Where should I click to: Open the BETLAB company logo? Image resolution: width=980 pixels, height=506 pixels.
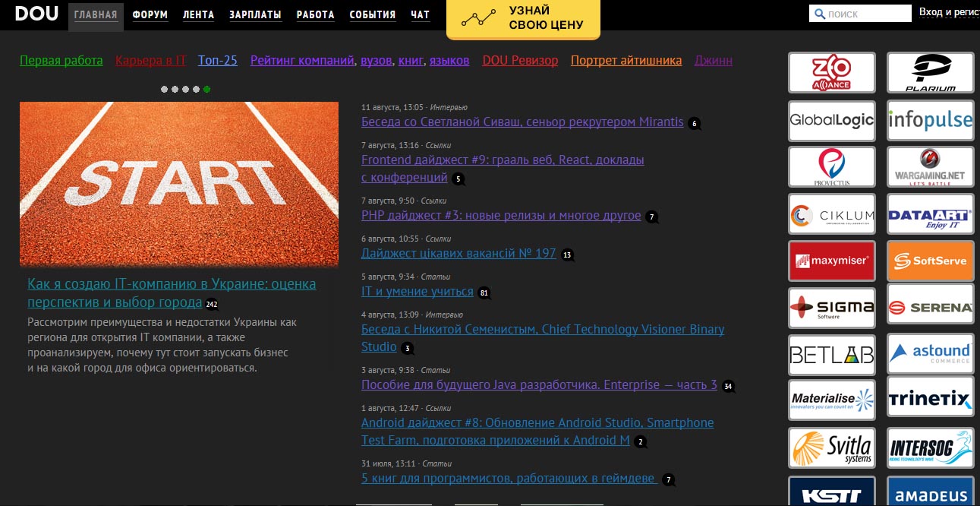832,355
